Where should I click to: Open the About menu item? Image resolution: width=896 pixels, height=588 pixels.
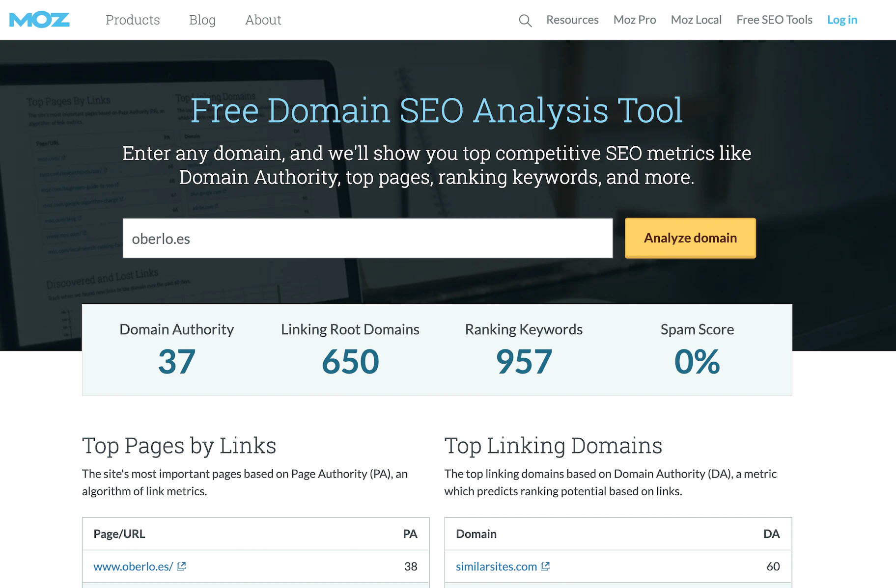(263, 20)
